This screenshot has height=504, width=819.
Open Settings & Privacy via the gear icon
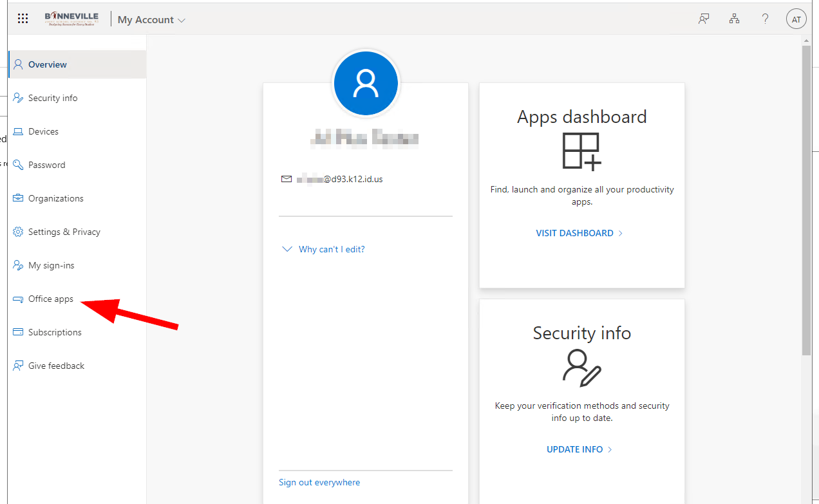[17, 231]
